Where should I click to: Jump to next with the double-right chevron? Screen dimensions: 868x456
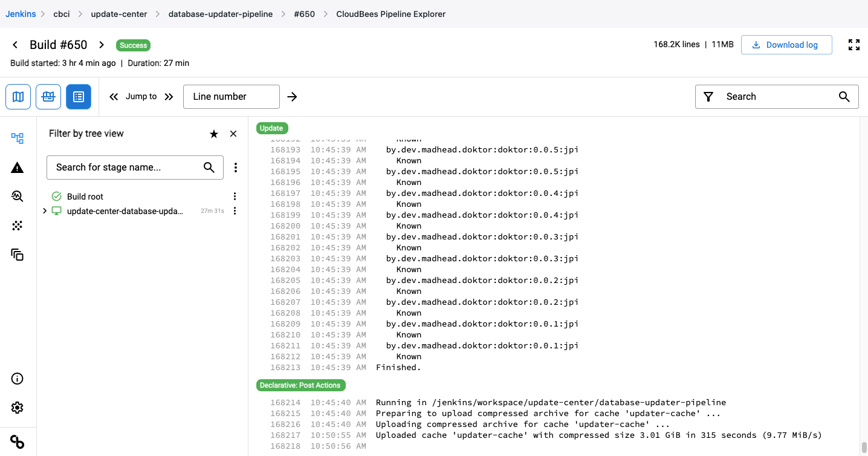point(169,96)
